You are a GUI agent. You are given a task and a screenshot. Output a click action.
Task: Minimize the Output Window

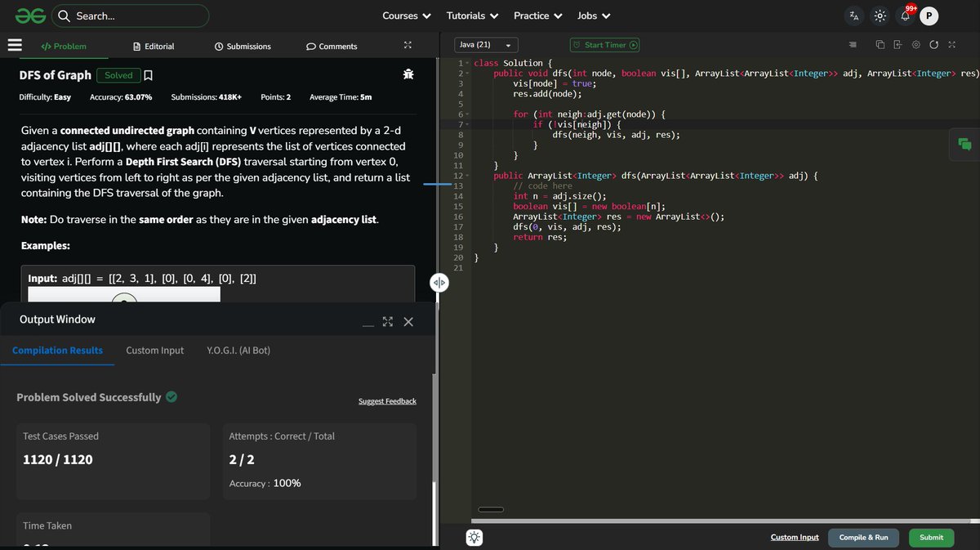point(368,324)
